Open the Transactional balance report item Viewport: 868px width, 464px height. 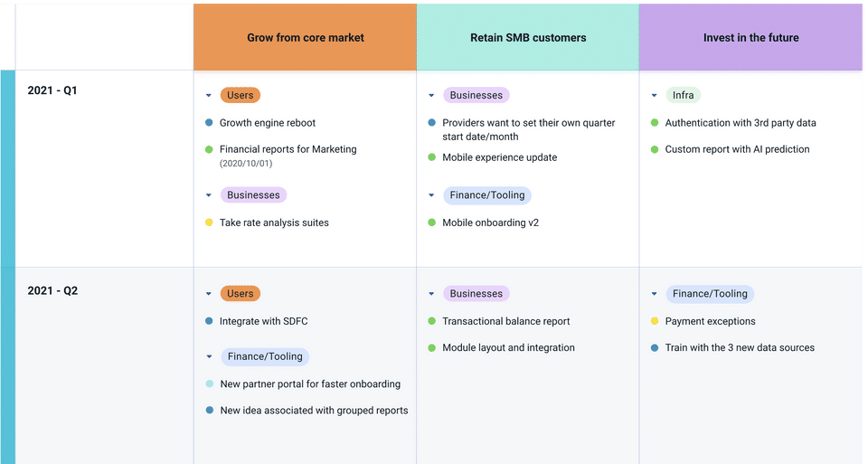click(505, 321)
